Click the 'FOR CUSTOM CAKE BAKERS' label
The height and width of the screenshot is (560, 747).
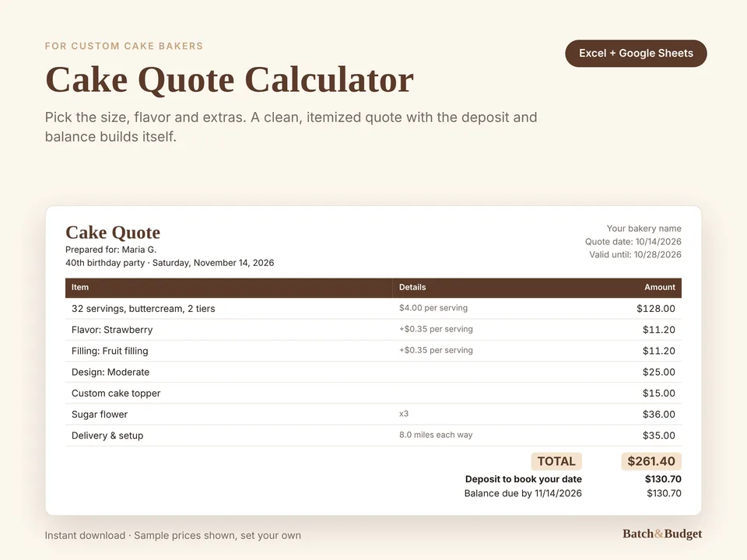point(124,46)
